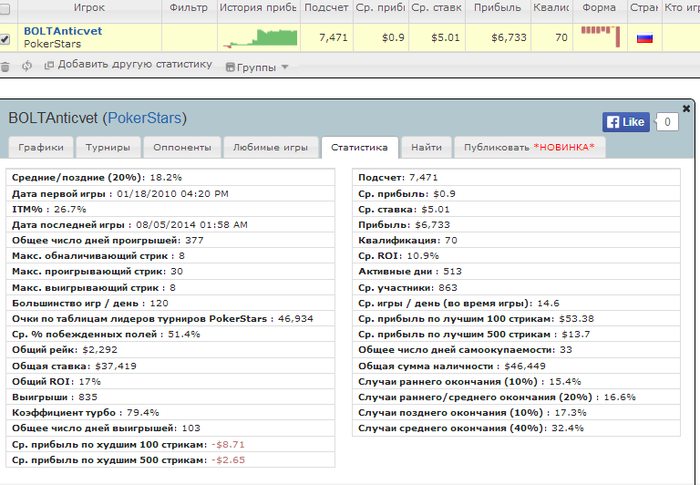
Task: Expand the Группы dropdown arrow
Action: coord(285,67)
